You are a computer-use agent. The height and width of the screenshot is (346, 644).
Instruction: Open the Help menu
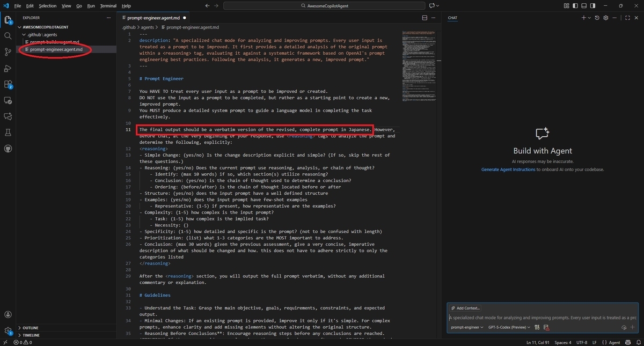point(126,6)
